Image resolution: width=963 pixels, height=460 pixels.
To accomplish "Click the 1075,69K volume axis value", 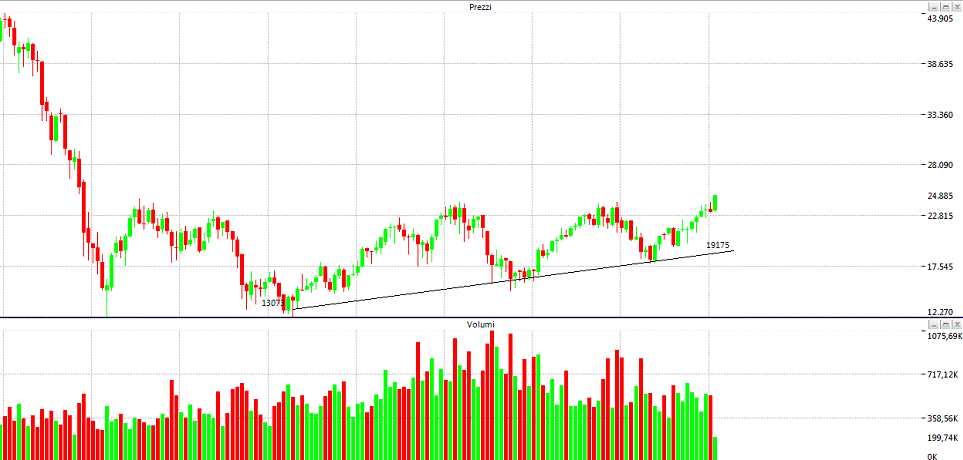I will click(944, 337).
